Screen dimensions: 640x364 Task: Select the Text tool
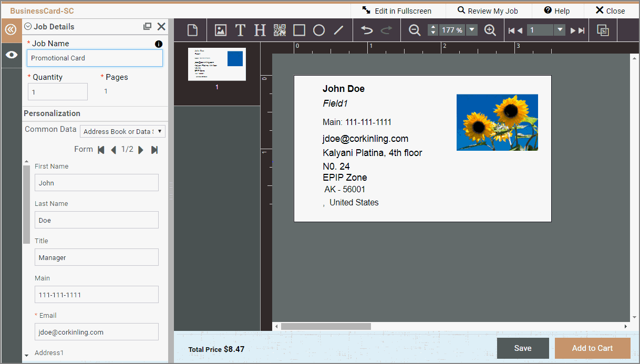click(240, 30)
